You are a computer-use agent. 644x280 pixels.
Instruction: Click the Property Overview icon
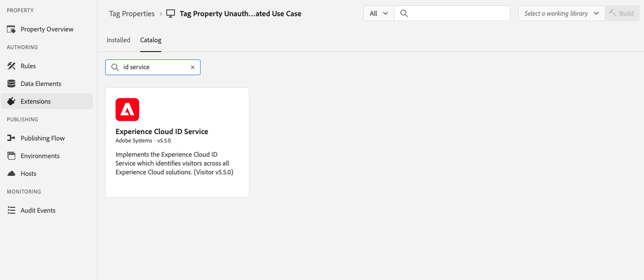(x=11, y=29)
